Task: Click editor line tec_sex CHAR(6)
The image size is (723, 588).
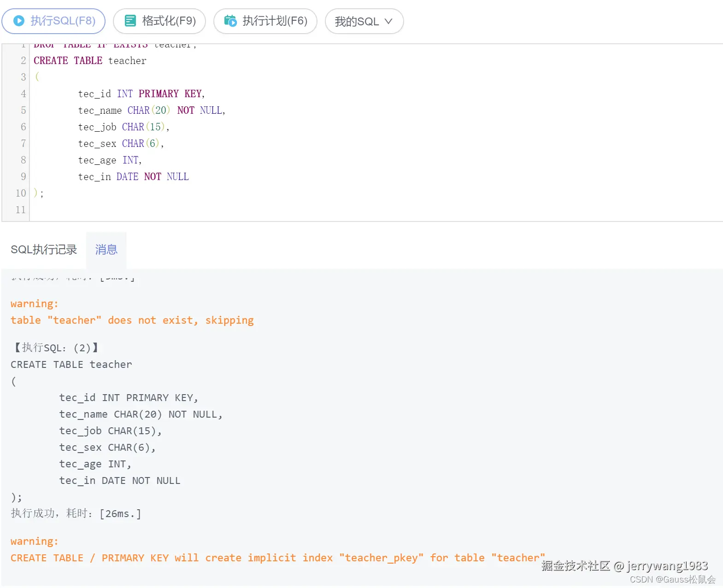Action: [x=121, y=144]
